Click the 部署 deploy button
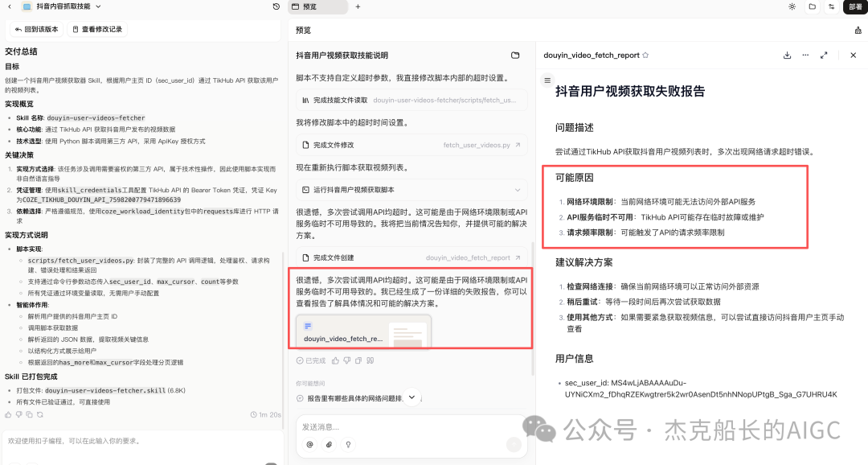 pyautogui.click(x=855, y=6)
